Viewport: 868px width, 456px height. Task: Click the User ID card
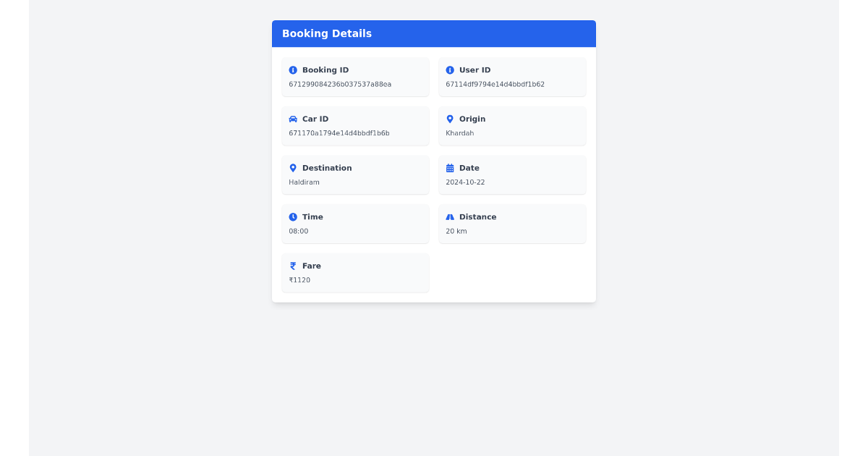(x=512, y=77)
